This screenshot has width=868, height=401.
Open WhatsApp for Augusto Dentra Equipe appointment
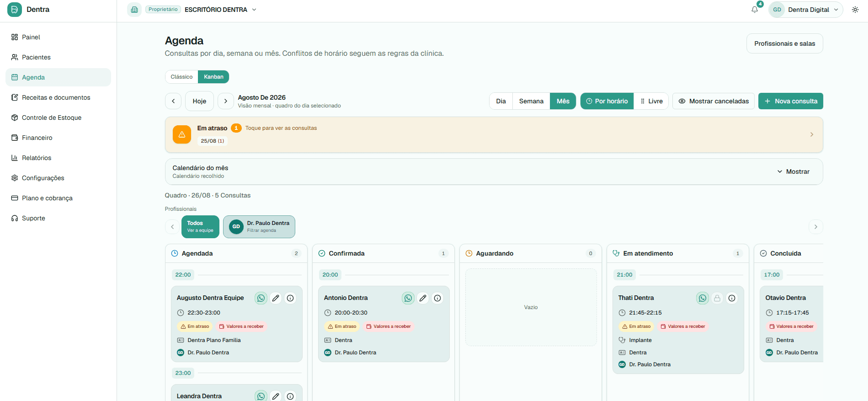[261, 298]
